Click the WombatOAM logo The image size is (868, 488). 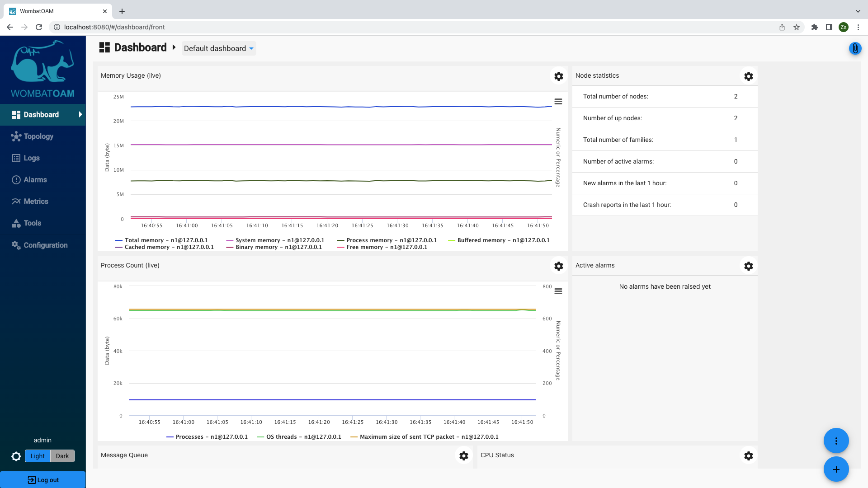(42, 69)
